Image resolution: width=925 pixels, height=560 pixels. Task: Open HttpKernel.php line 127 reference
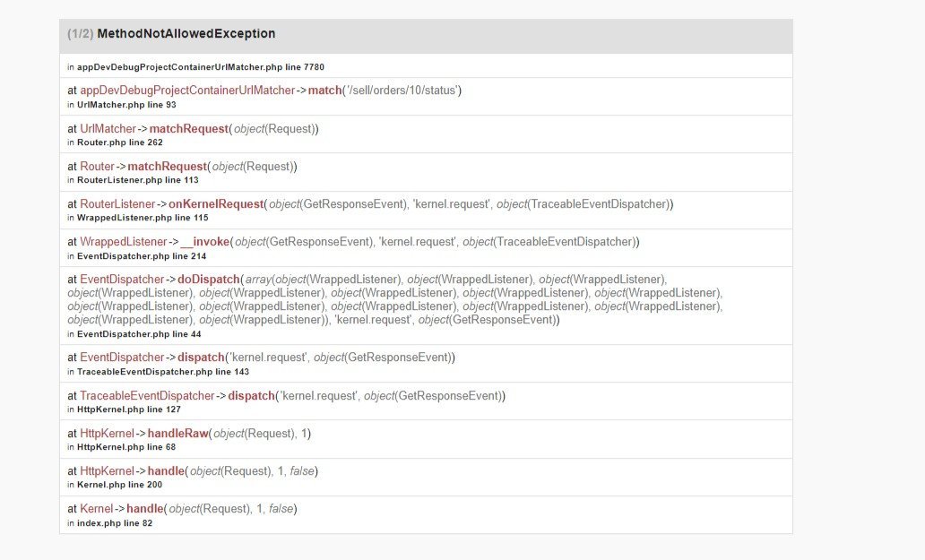click(x=129, y=409)
